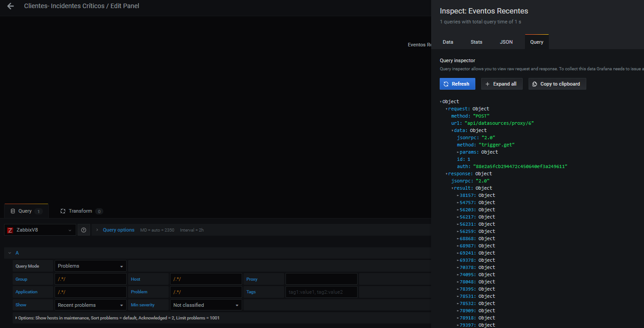Switch to the Stats tab
Viewport: 644px width, 328px height.
point(476,42)
